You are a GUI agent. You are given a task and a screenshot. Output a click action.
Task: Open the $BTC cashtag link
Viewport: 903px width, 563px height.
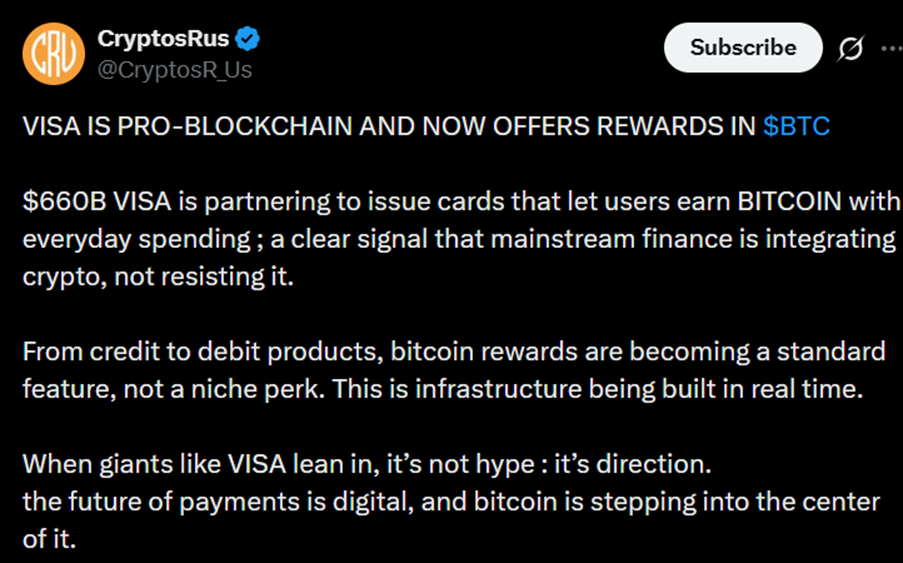[x=796, y=127]
